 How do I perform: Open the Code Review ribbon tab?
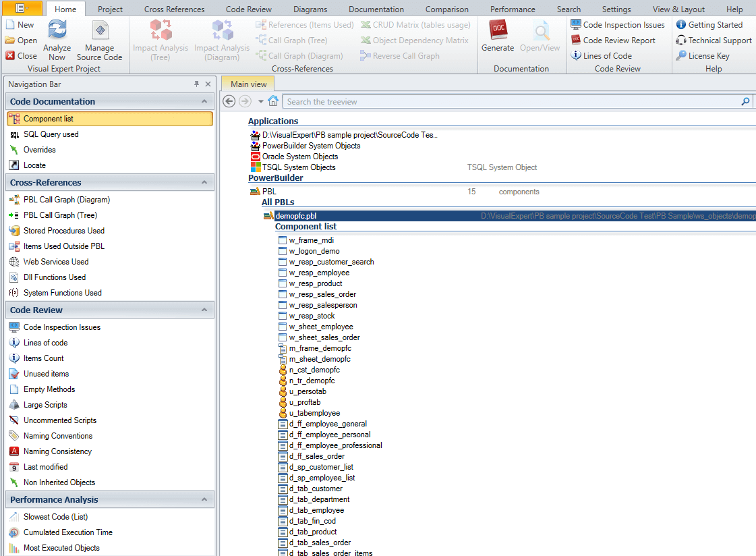pyautogui.click(x=249, y=9)
